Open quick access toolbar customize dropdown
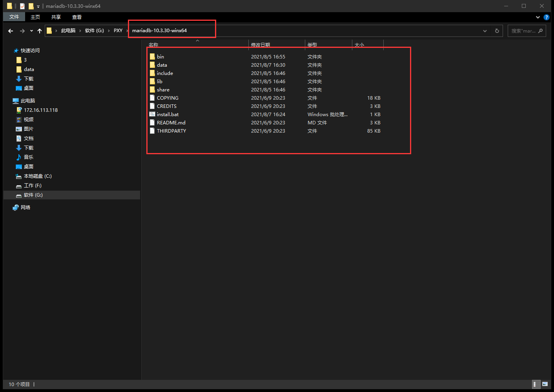The width and height of the screenshot is (554, 392). point(38,6)
